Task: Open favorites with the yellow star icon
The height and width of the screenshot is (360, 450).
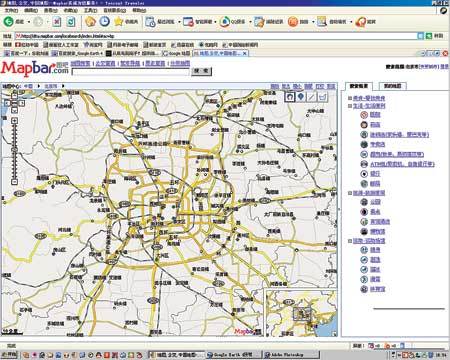Action: click(119, 22)
